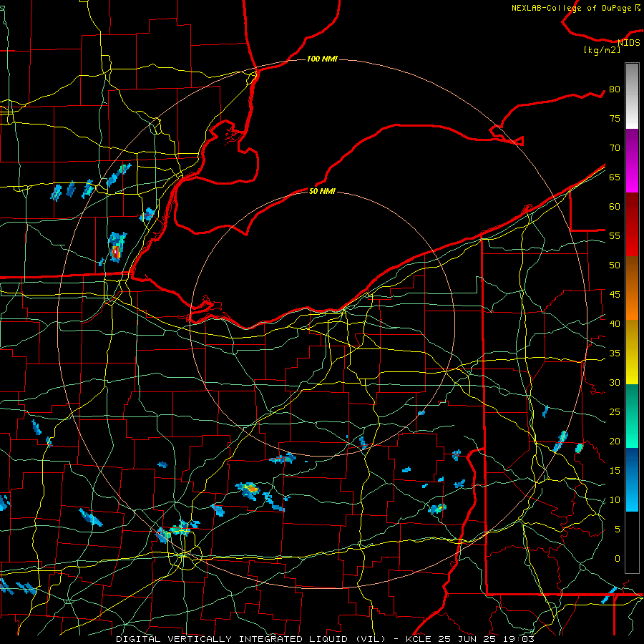Viewport: 644px width, 644px height.
Task: Click the legend value 50
Action: (x=615, y=265)
